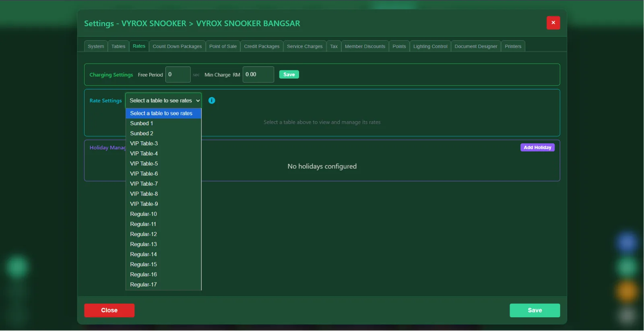This screenshot has width=644, height=331.
Task: Pick Regular-12 from the list
Action: (x=163, y=234)
